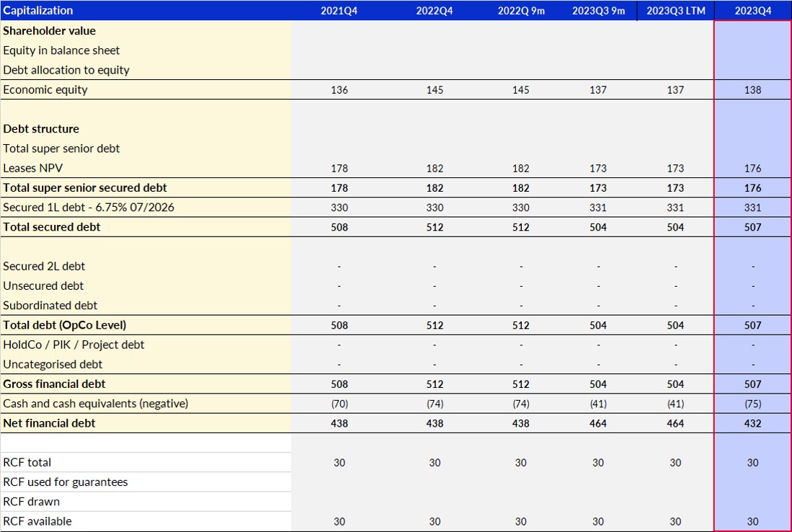The image size is (792, 532).
Task: Click the Debt structure section heading
Action: pos(41,129)
